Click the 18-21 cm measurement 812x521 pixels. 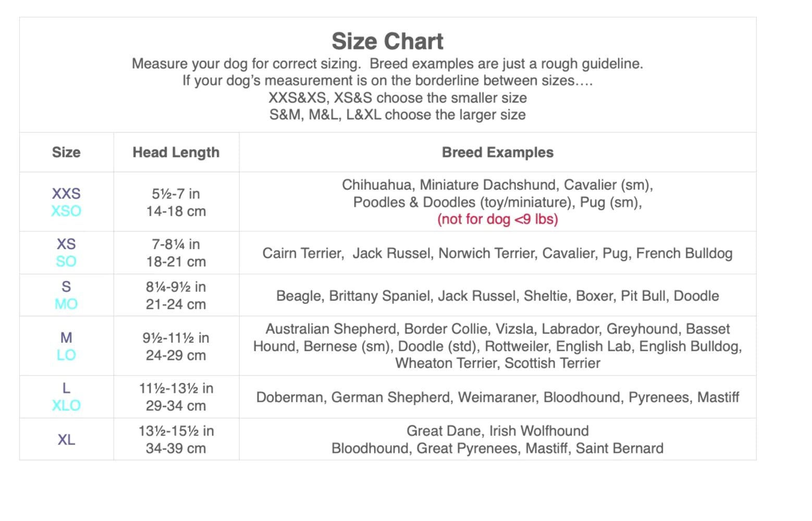(176, 262)
